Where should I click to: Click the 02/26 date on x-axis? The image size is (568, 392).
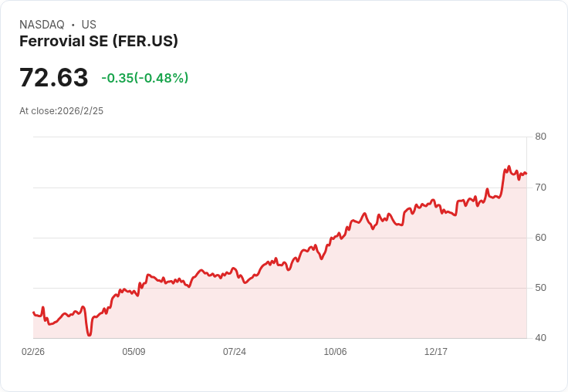(33, 352)
